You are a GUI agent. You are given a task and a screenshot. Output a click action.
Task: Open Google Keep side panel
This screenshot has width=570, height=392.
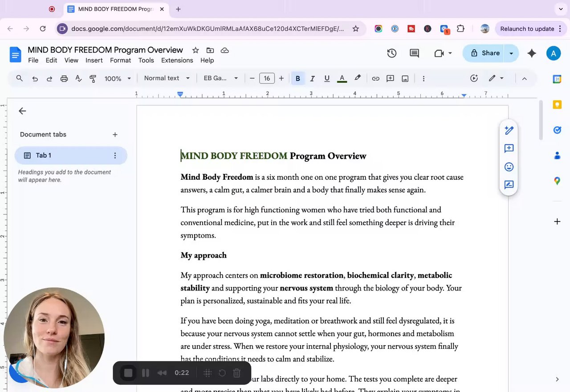click(x=557, y=105)
